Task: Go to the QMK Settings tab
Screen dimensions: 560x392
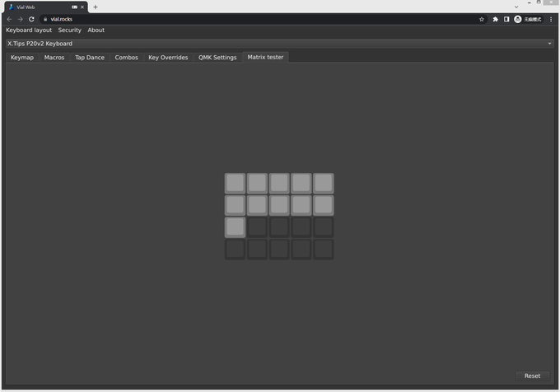Action: coord(217,58)
